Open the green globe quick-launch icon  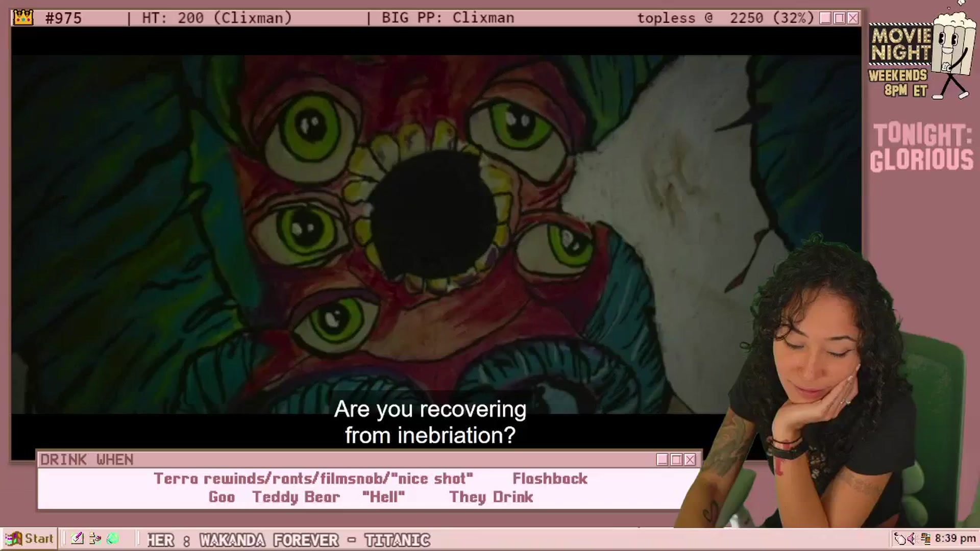pos(113,539)
